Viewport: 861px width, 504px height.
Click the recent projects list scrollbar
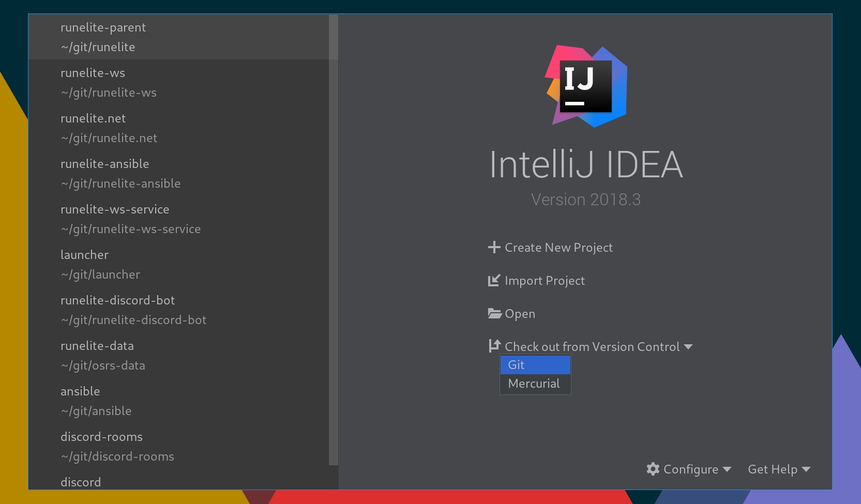click(x=333, y=240)
